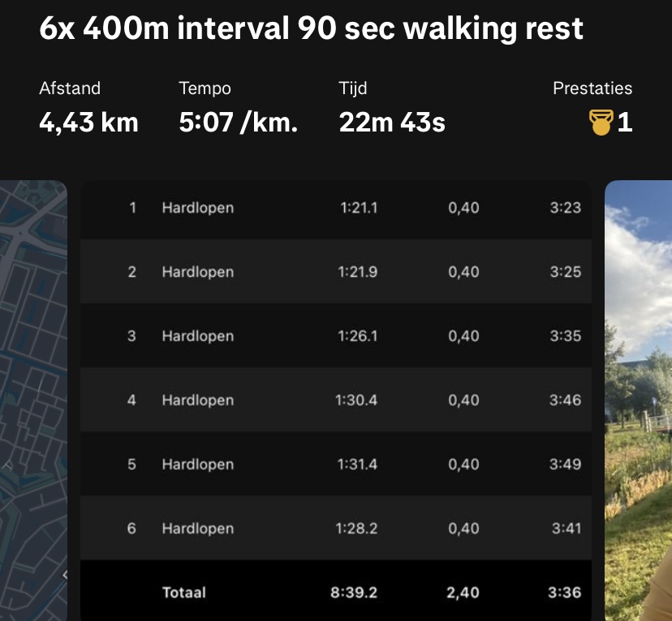
Task: Open the Prestaties label
Action: [x=592, y=88]
